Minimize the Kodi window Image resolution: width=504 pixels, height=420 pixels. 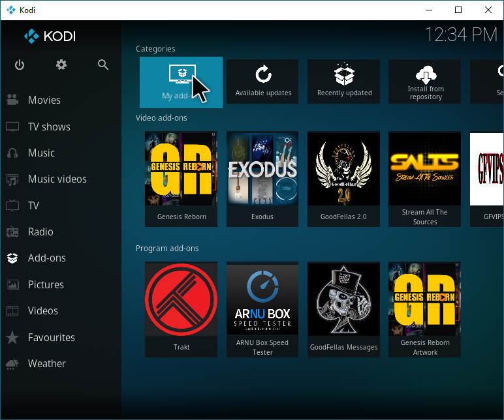click(429, 10)
